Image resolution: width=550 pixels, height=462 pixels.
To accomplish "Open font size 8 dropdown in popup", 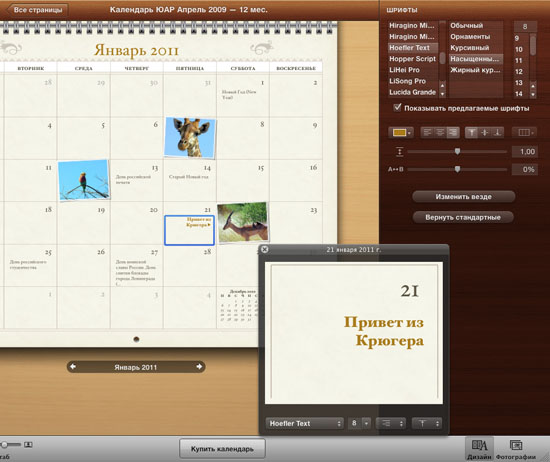I will click(359, 423).
